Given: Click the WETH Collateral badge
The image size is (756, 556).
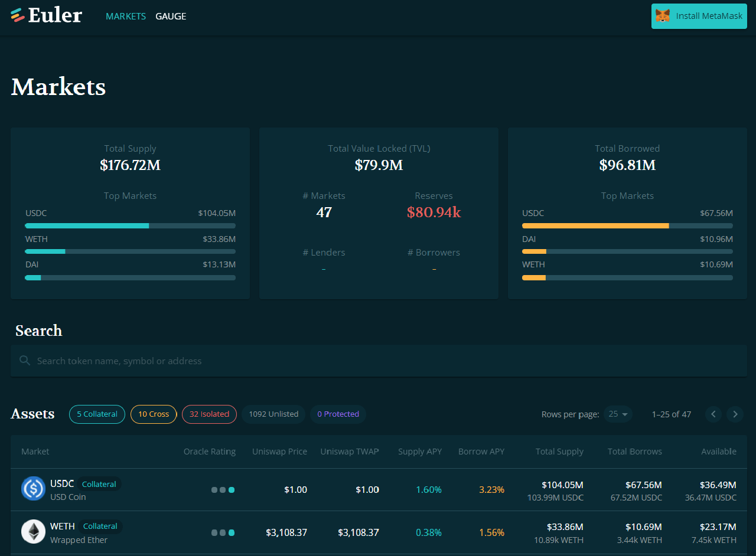Looking at the screenshot, I should click(100, 526).
